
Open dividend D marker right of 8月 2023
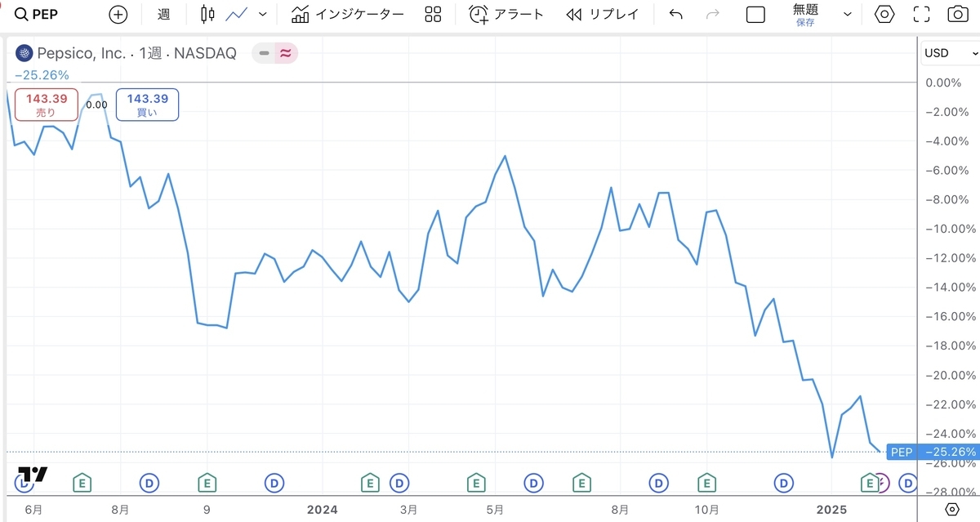[149, 483]
